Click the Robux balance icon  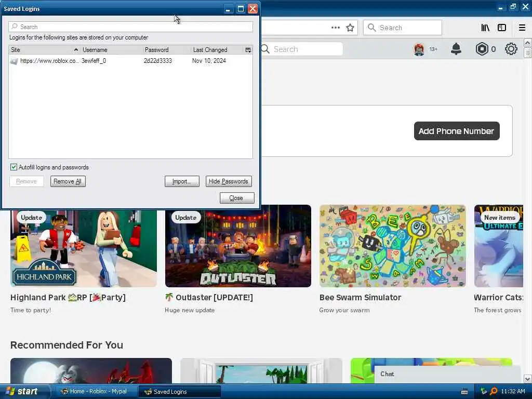[x=482, y=49]
